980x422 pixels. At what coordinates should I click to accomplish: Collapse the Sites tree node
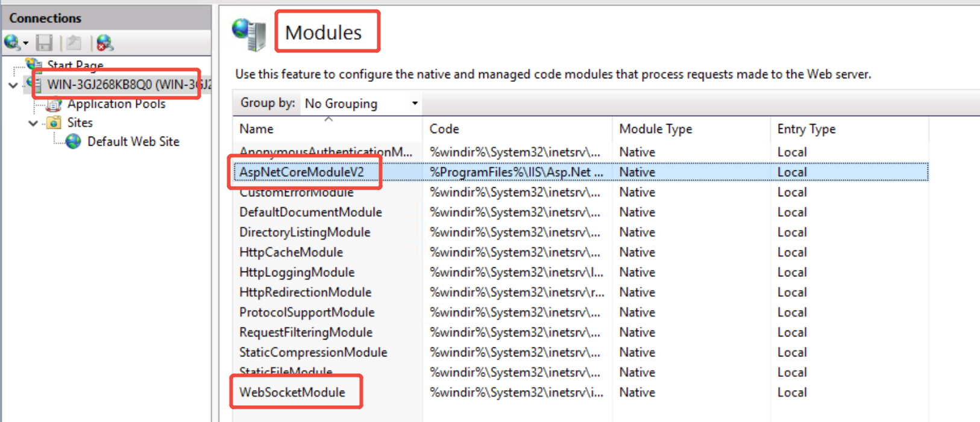[x=34, y=123]
